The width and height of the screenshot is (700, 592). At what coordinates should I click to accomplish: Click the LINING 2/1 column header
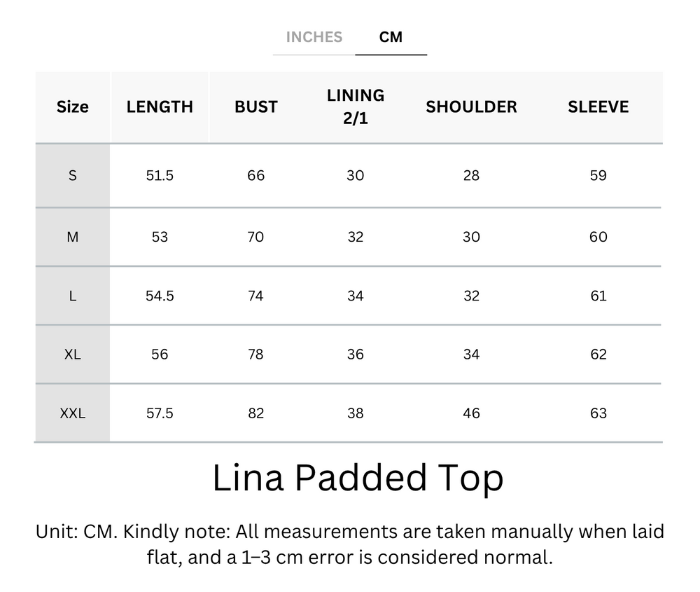[356, 106]
